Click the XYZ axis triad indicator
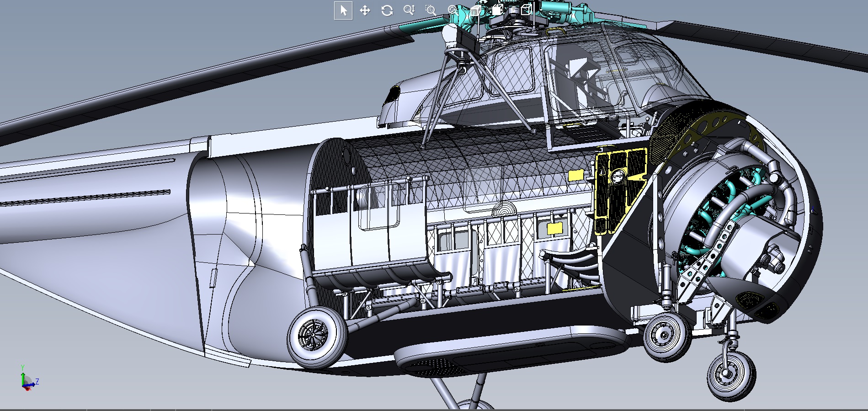This screenshot has height=411, width=868. click(x=29, y=378)
